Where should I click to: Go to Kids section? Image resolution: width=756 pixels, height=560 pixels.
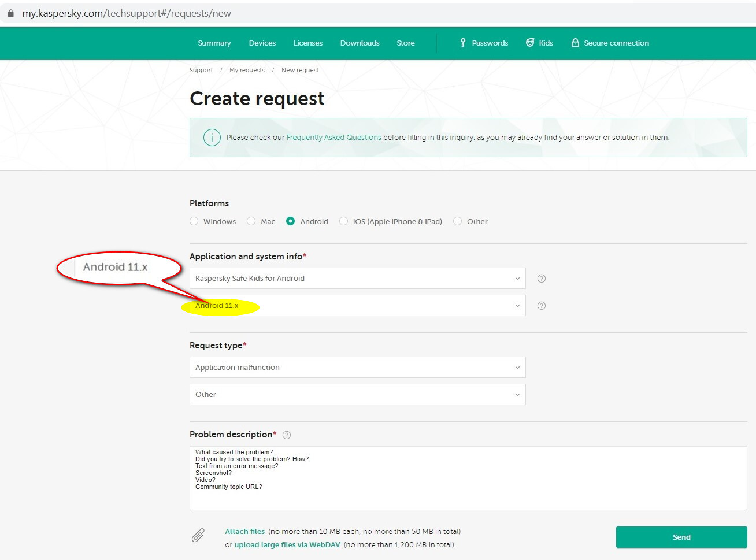539,43
